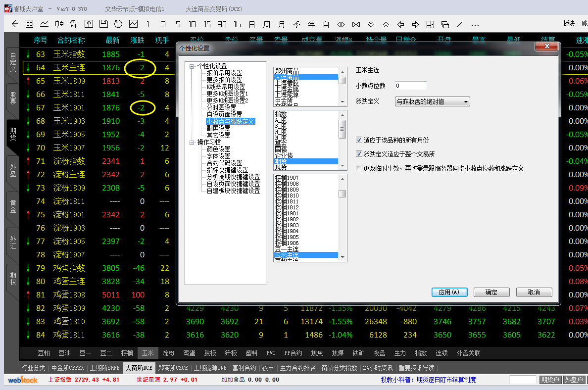Open the more options ellipsis icon

pos(475,24)
